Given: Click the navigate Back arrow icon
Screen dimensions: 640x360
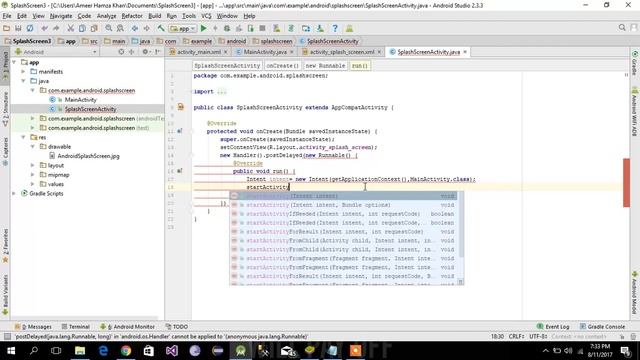Looking at the screenshot, I should tap(135, 28).
